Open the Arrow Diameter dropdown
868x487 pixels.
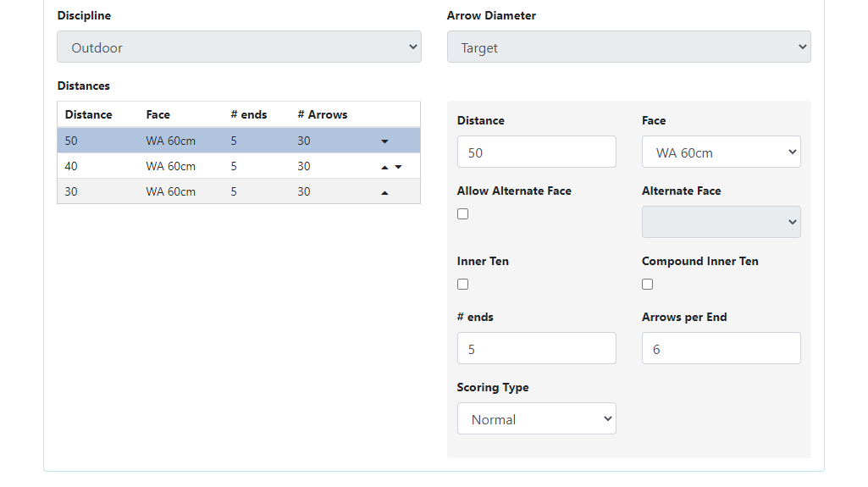click(629, 47)
